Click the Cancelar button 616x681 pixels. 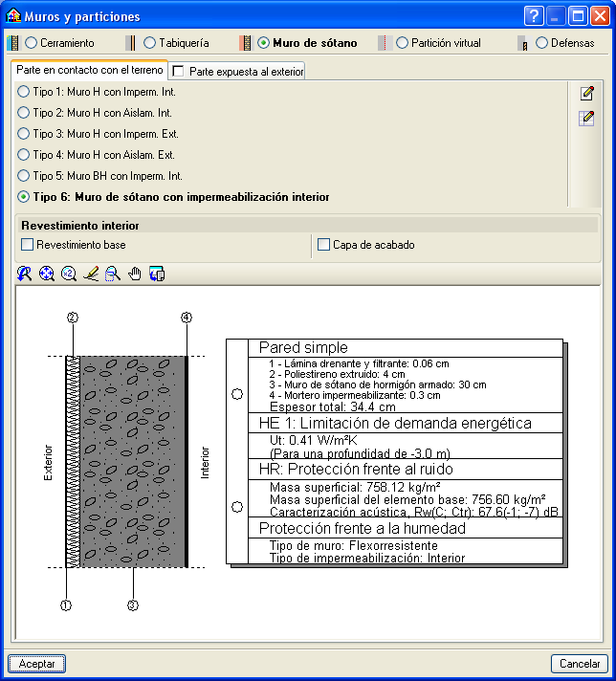(x=580, y=664)
